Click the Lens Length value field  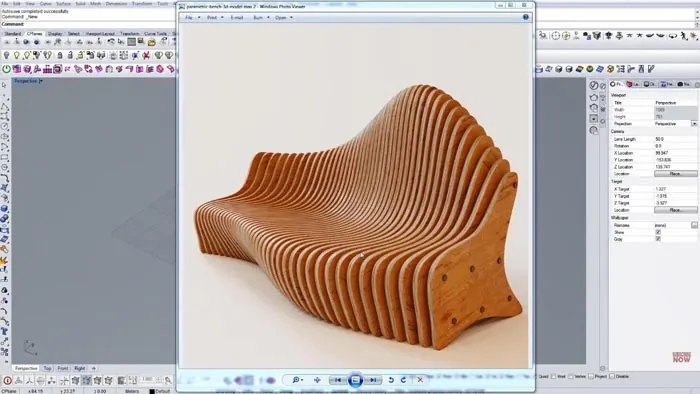[675, 139]
